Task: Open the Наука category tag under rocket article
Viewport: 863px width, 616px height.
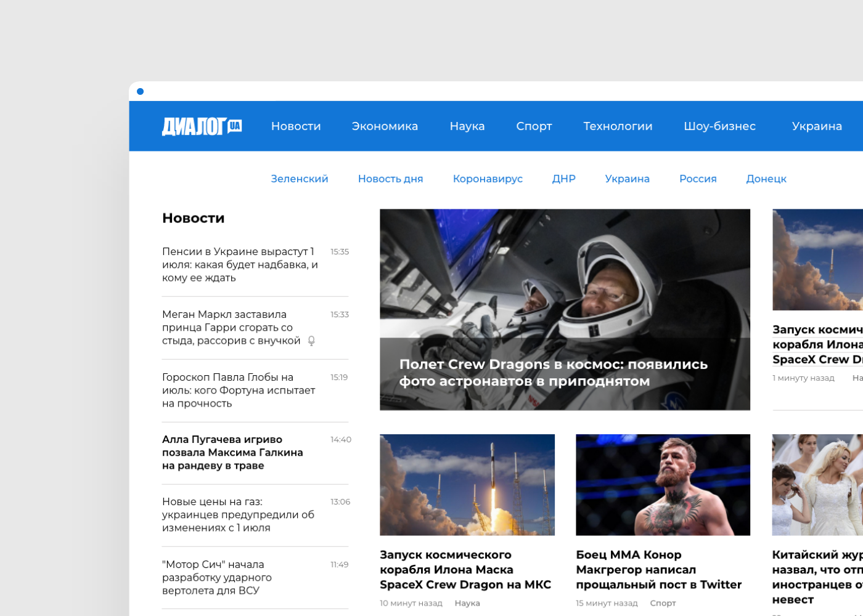Action: pos(467,603)
